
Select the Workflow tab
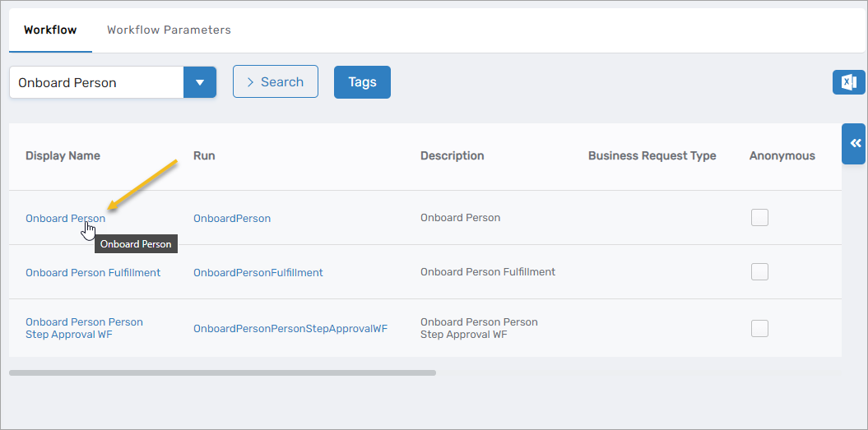tap(50, 30)
